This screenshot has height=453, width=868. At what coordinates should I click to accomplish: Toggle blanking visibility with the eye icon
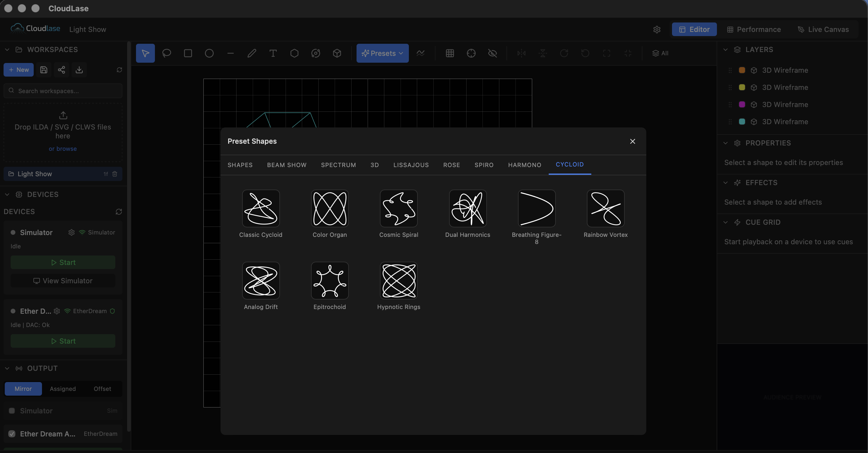click(492, 53)
